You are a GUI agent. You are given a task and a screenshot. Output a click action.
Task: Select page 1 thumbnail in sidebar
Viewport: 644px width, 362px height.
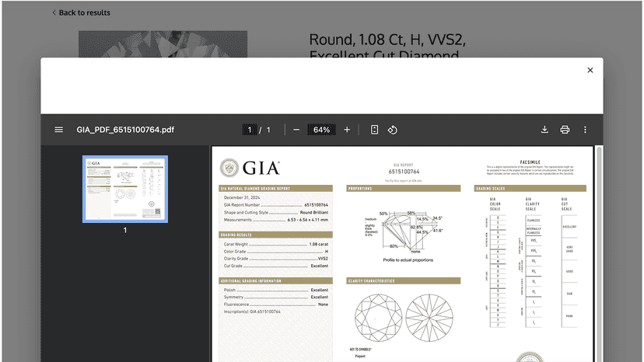pyautogui.click(x=125, y=190)
